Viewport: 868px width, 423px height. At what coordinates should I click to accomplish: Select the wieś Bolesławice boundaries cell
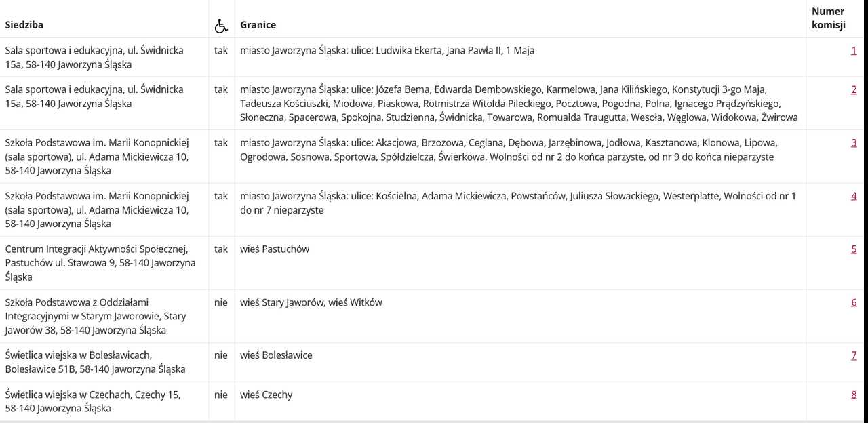[520, 363]
